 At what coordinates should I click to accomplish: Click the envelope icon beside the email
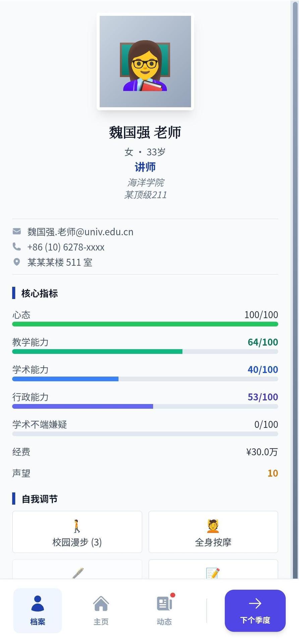click(x=16, y=232)
